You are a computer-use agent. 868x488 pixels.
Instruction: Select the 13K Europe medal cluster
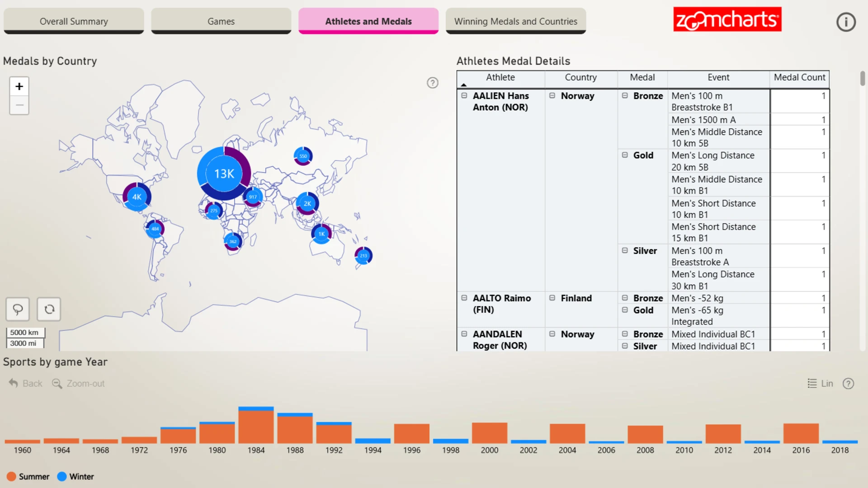(224, 174)
